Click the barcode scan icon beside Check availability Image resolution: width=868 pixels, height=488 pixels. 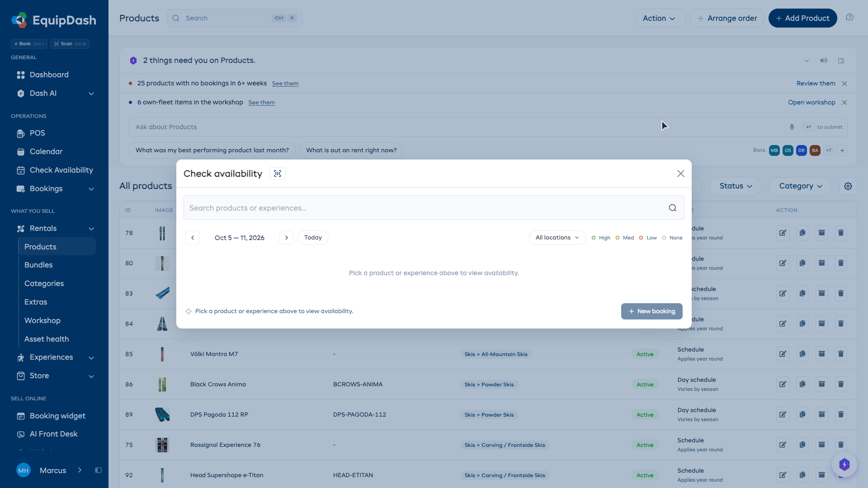point(278,174)
